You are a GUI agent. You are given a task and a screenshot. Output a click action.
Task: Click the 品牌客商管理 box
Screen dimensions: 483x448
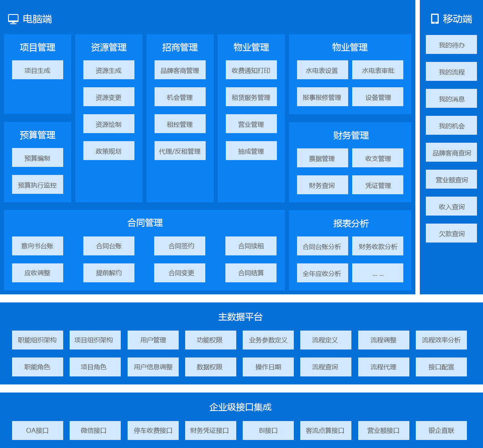pyautogui.click(x=180, y=70)
